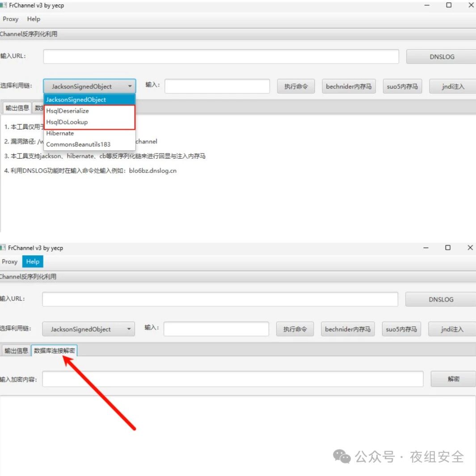Select JacksonSignedObject option in dropdown list
476x476 pixels.
89,100
